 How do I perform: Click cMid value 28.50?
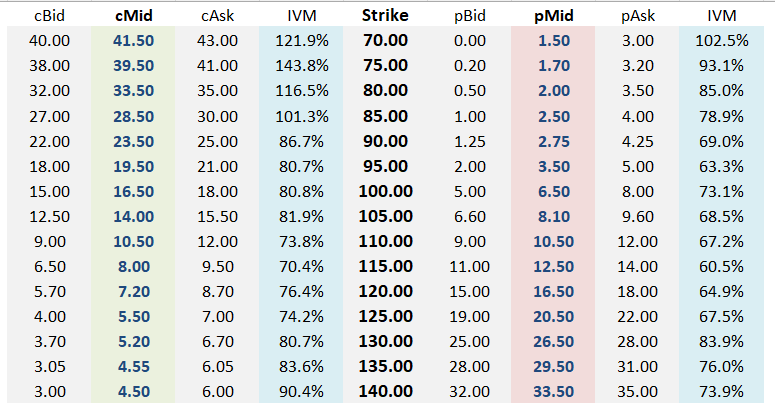(x=133, y=116)
